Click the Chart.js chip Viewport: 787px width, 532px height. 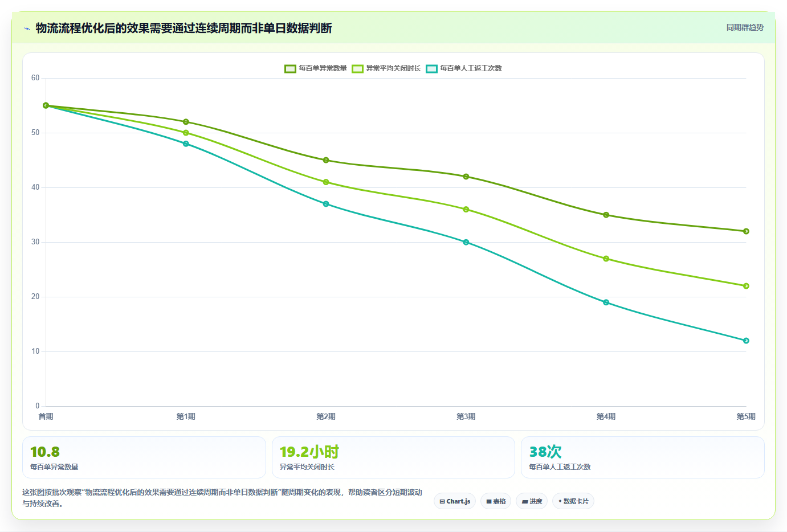pos(455,501)
